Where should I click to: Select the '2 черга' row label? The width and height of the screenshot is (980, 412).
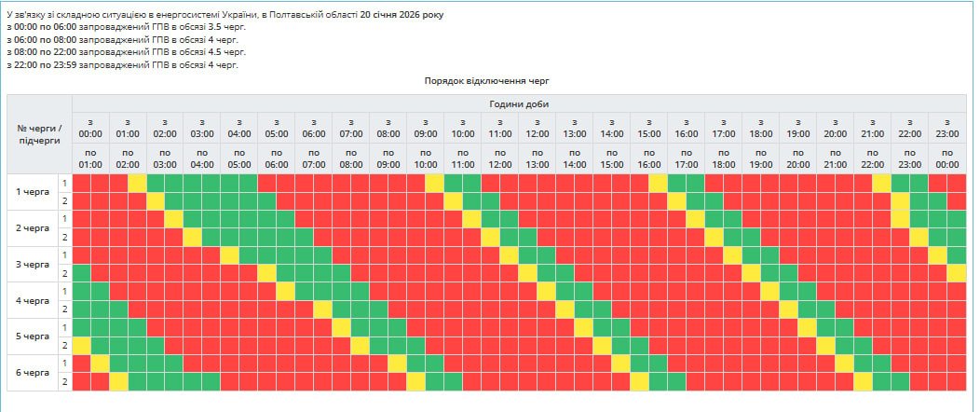point(32,228)
